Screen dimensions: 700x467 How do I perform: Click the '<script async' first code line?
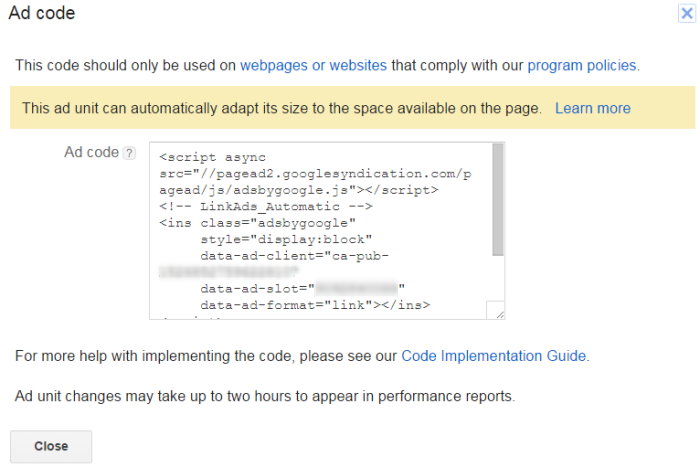pos(212,157)
